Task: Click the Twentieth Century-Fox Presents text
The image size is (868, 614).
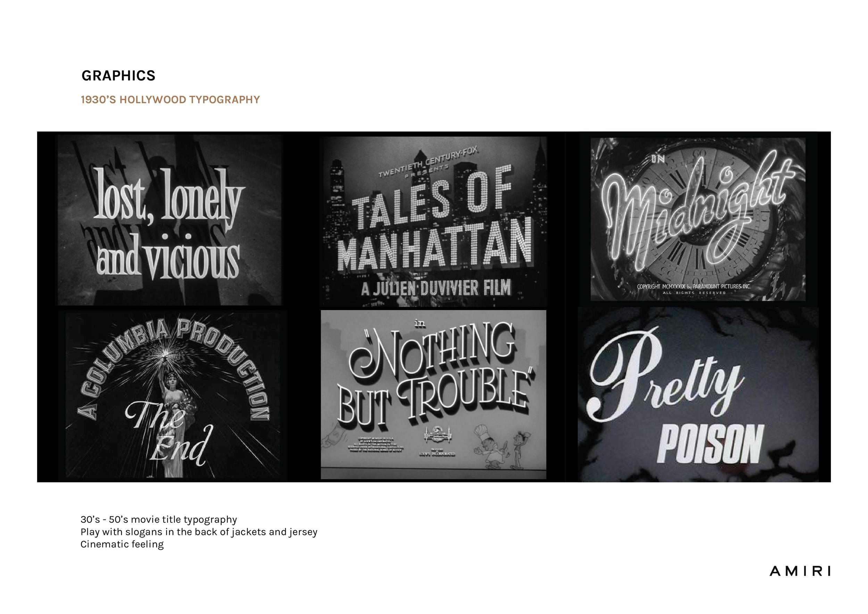Action: [428, 163]
